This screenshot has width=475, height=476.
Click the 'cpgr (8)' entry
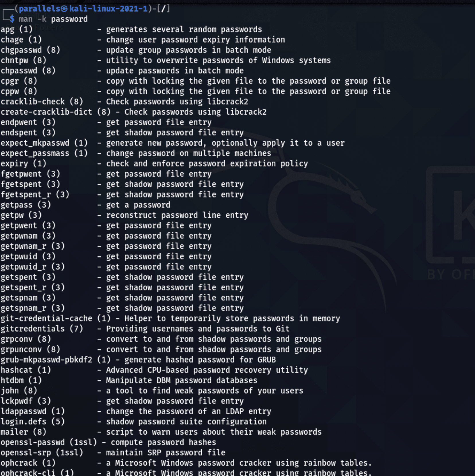[x=19, y=81]
